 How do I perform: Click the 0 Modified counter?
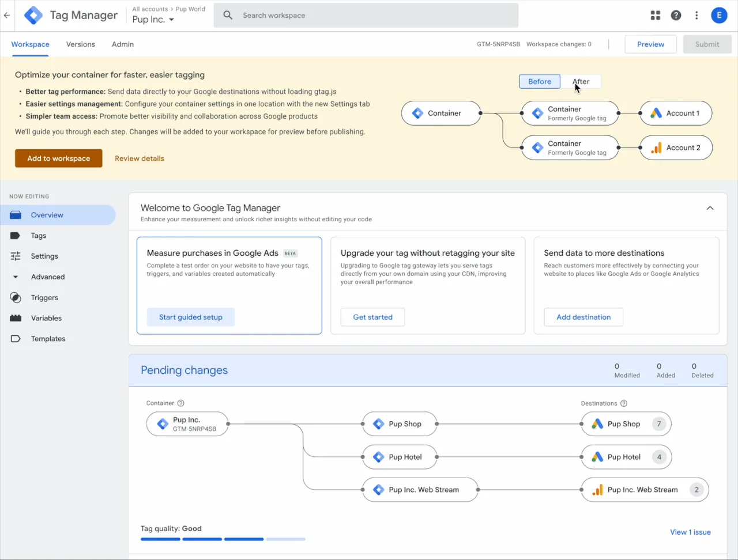pos(627,370)
